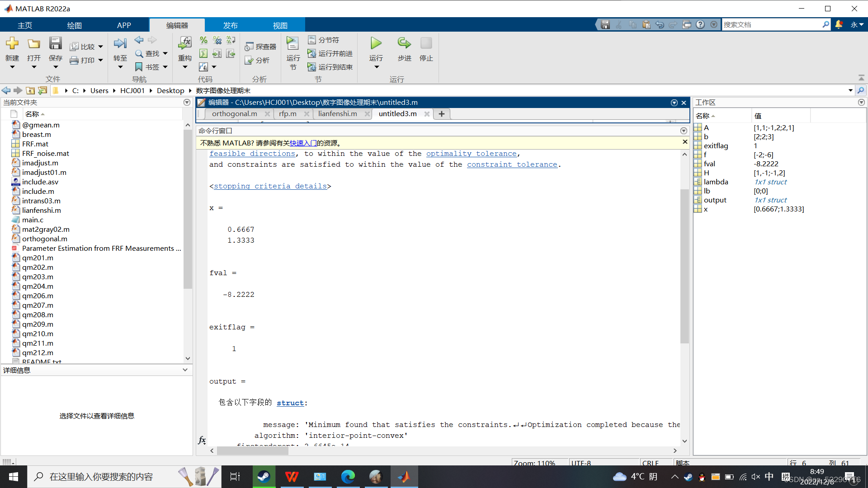Open the stopping criteria details link
The height and width of the screenshot is (488, 868).
[270, 186]
